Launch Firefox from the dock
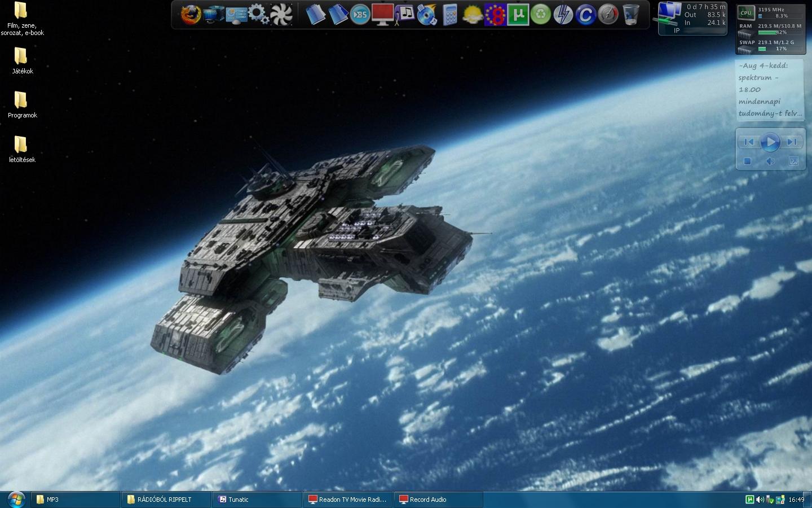Image resolution: width=812 pixels, height=508 pixels. [191, 14]
